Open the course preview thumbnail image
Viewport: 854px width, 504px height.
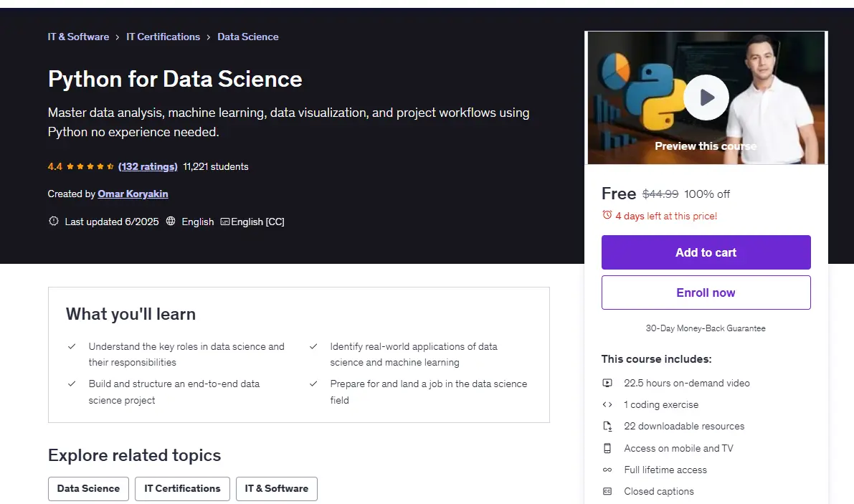click(706, 98)
